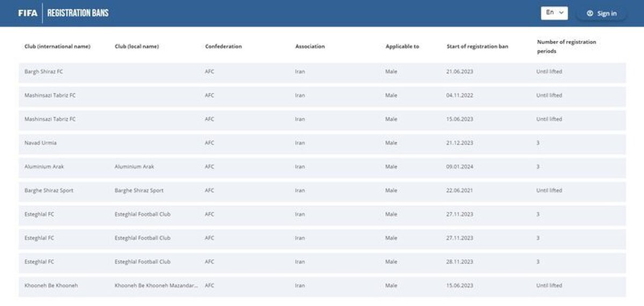Click the Club (local name) column header
The width and height of the screenshot is (644, 306).
coord(137,47)
